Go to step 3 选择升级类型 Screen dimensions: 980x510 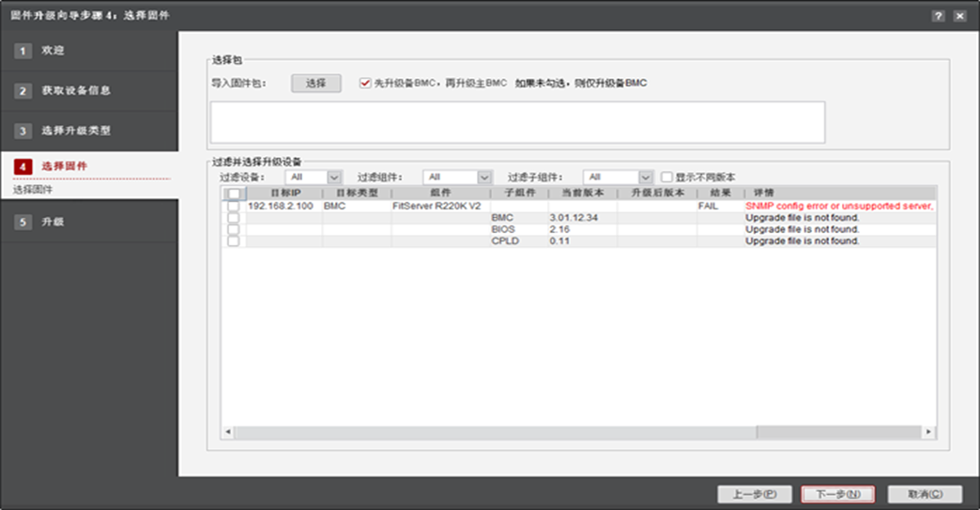pos(89,131)
